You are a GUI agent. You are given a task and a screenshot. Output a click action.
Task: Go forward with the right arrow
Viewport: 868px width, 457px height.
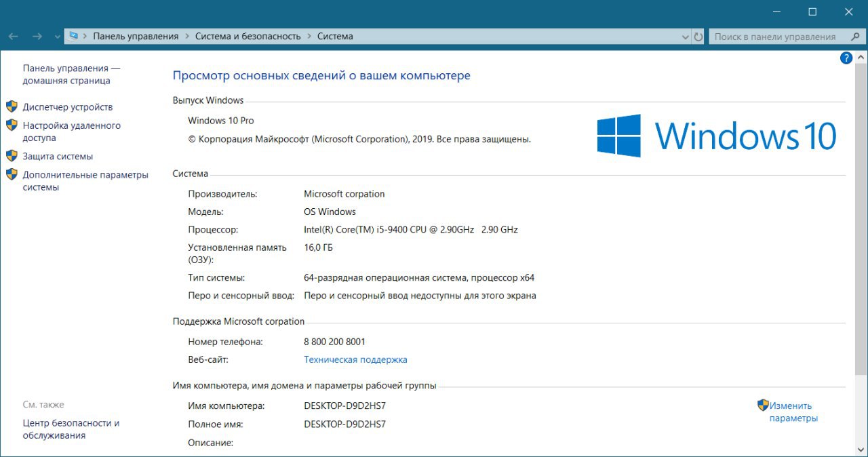37,37
